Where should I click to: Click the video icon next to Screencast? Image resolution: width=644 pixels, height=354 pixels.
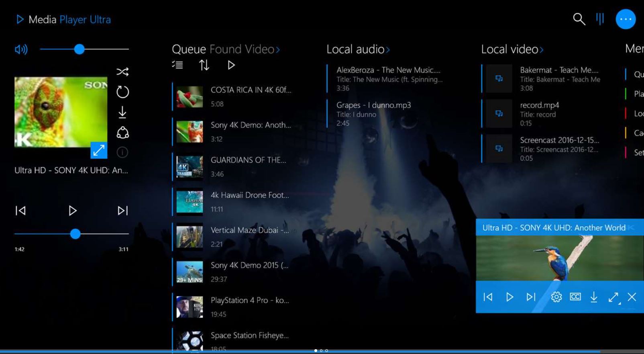click(499, 149)
